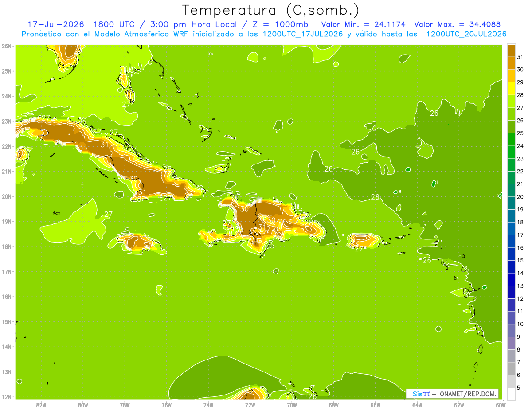Click the 64W longitude label

[417, 405]
